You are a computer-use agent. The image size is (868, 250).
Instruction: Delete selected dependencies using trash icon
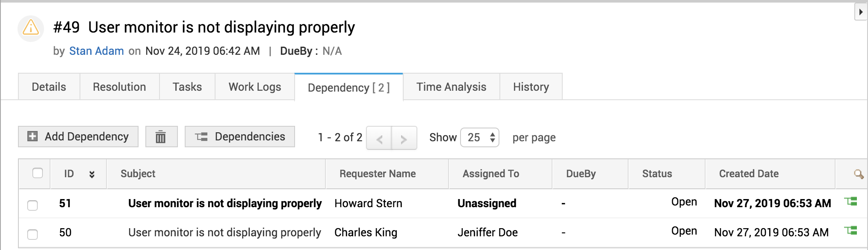161,137
